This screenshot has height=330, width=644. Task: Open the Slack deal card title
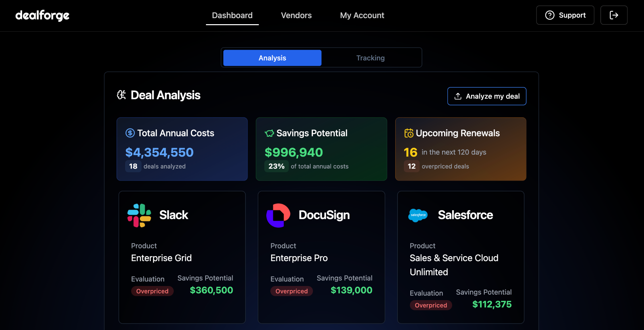tap(174, 215)
